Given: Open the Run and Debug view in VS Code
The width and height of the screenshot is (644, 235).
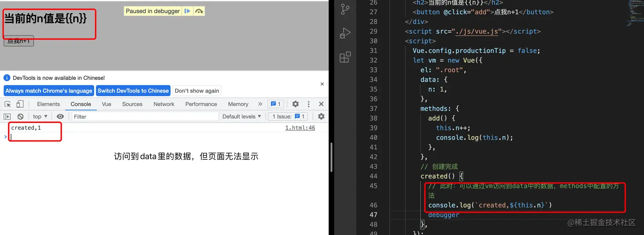Looking at the screenshot, I should pyautogui.click(x=345, y=33).
